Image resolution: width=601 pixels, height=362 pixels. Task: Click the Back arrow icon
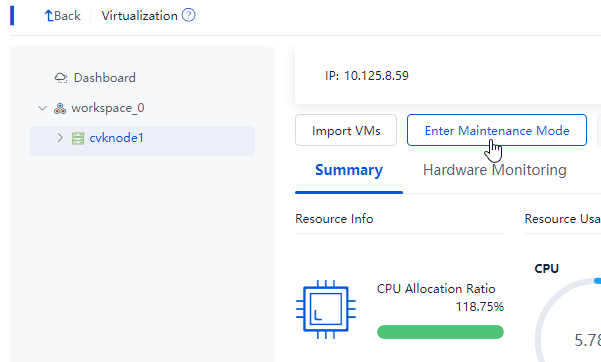tap(49, 16)
